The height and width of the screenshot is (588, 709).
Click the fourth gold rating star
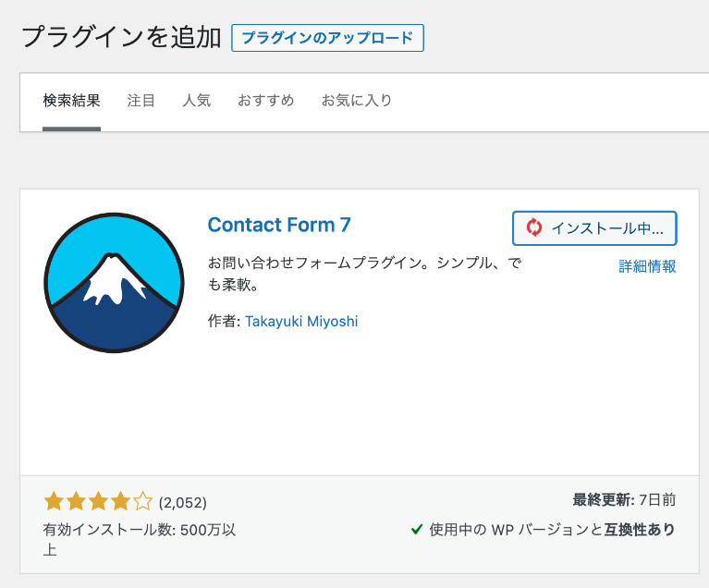120,502
